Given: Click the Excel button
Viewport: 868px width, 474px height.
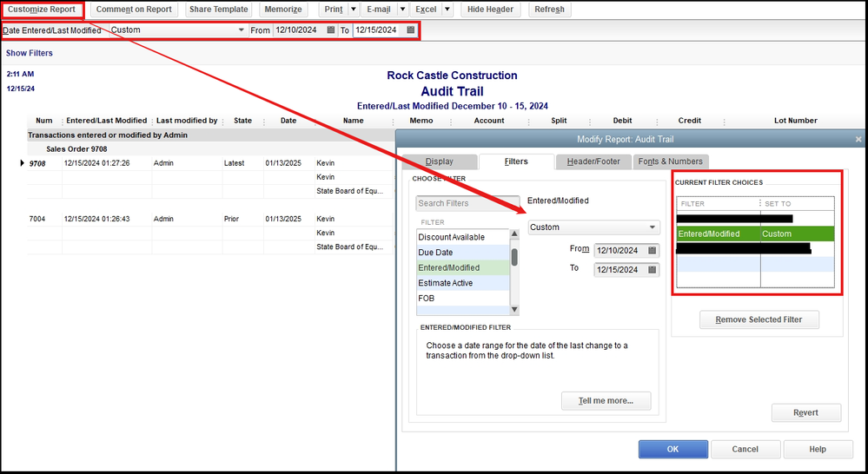Looking at the screenshot, I should coord(426,10).
